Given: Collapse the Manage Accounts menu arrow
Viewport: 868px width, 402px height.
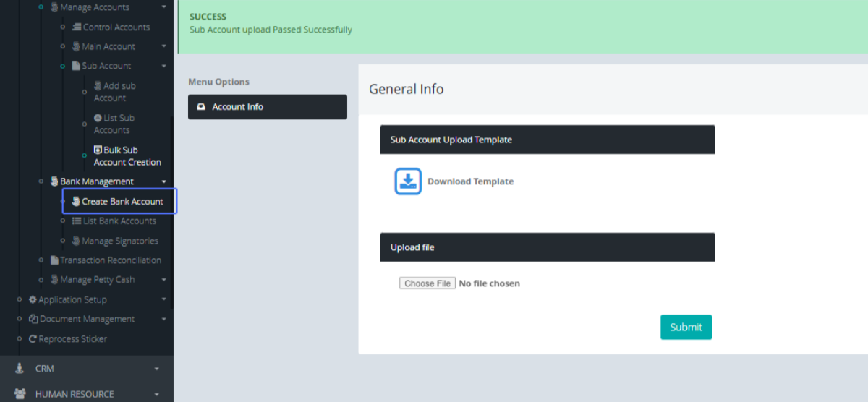Looking at the screenshot, I should (164, 7).
